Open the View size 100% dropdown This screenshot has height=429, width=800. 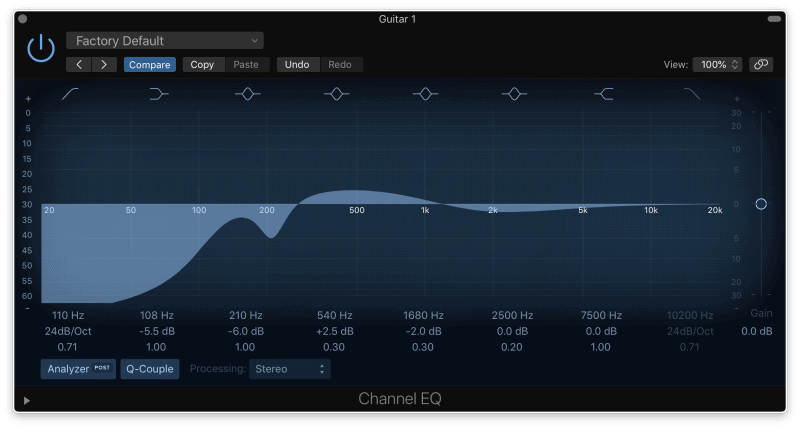(x=717, y=65)
